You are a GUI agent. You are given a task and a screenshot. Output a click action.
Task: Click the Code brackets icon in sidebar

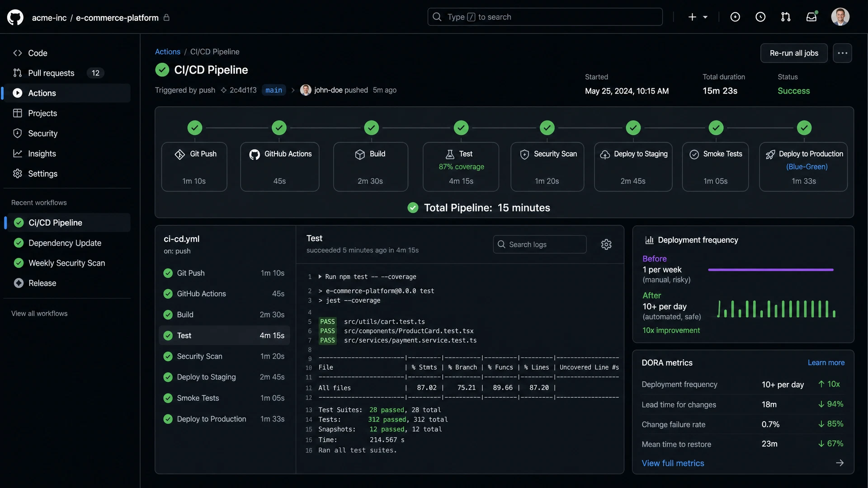pyautogui.click(x=18, y=53)
